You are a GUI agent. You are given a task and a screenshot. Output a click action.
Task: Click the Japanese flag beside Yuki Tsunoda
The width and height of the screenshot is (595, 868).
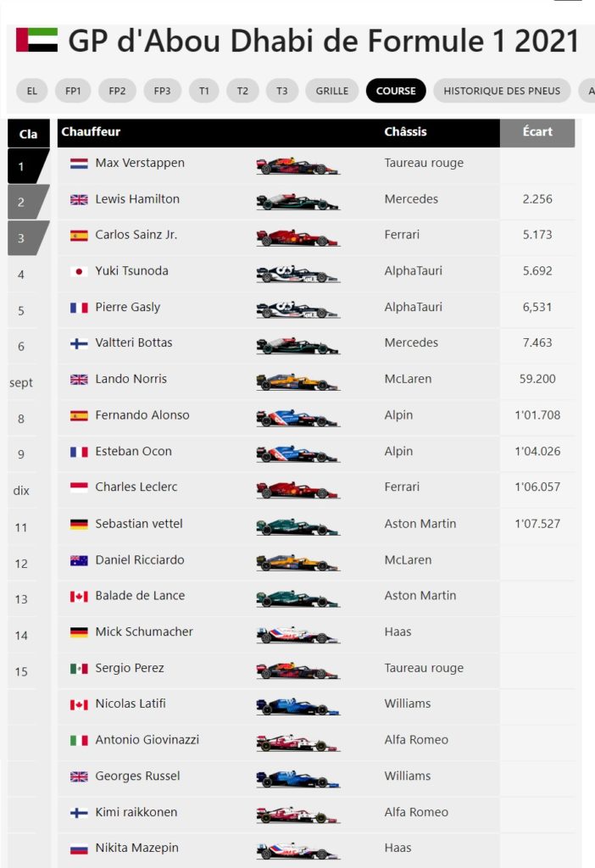(79, 272)
